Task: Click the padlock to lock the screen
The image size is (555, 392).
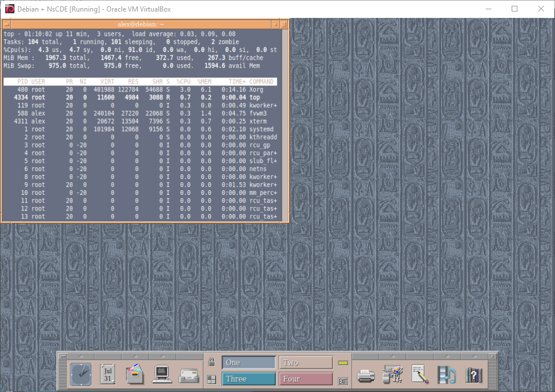Action: pyautogui.click(x=212, y=363)
